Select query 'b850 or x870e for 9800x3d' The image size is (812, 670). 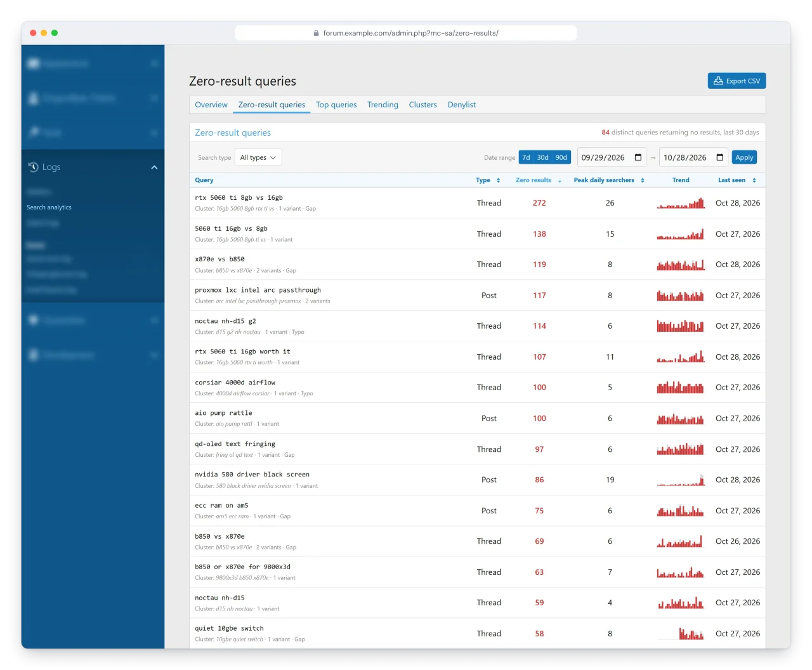pos(242,567)
